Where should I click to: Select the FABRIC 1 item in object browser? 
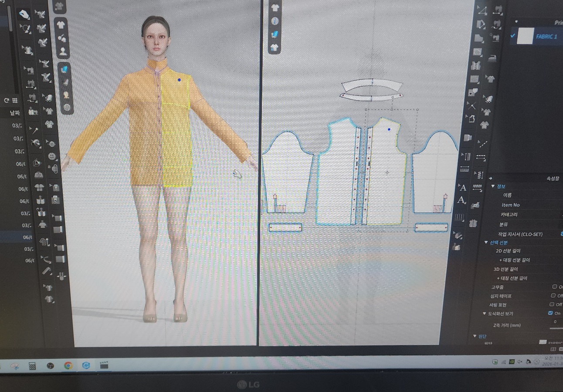click(x=546, y=37)
